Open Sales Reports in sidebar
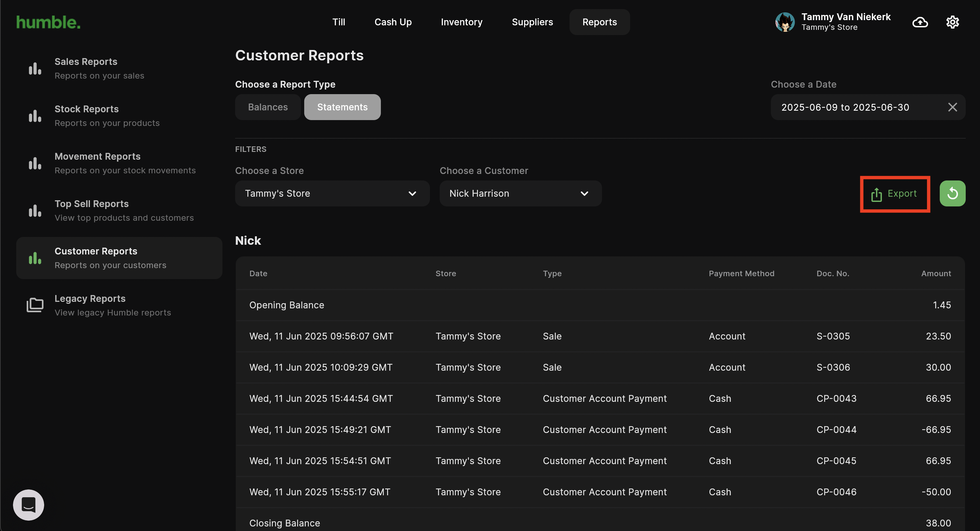980x531 pixels. pos(119,68)
